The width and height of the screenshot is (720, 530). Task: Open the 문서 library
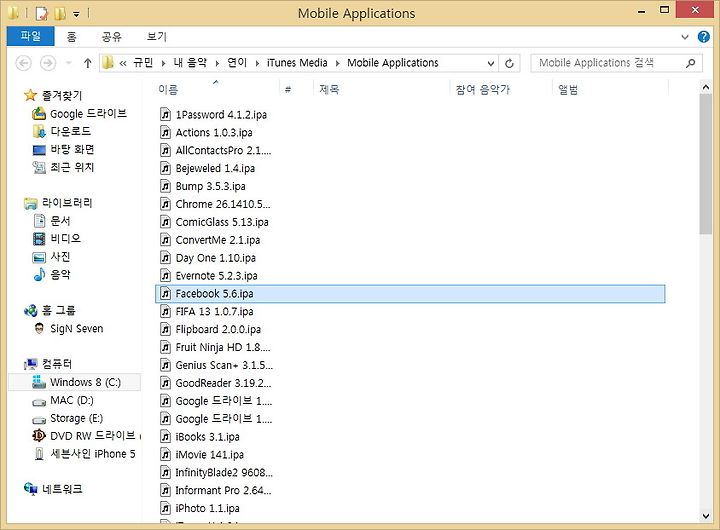pos(52,221)
